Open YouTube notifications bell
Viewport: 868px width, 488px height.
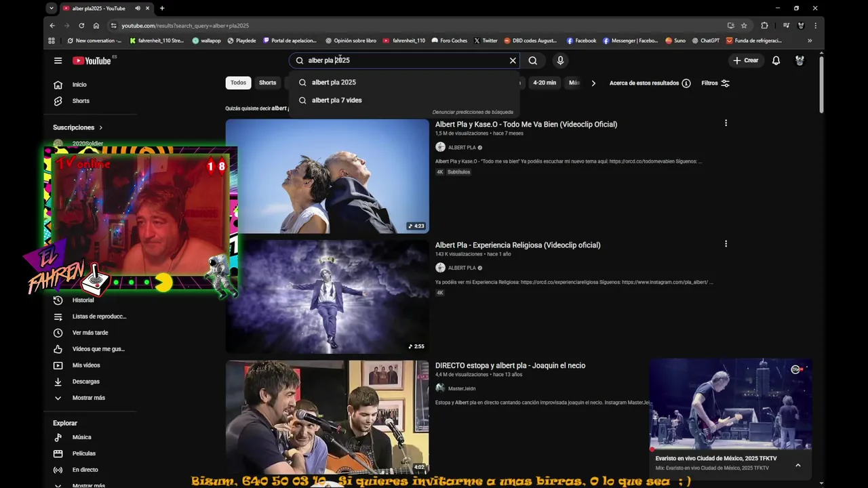pyautogui.click(x=776, y=60)
